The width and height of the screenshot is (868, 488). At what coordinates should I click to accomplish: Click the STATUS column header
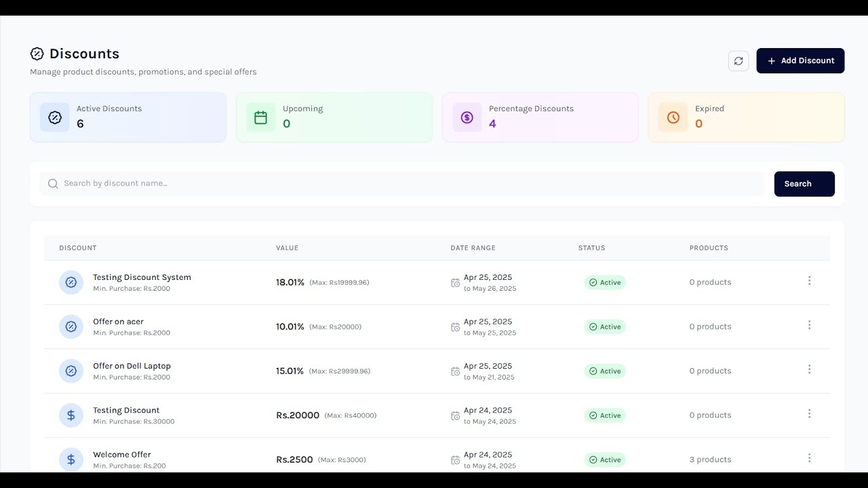coord(592,248)
